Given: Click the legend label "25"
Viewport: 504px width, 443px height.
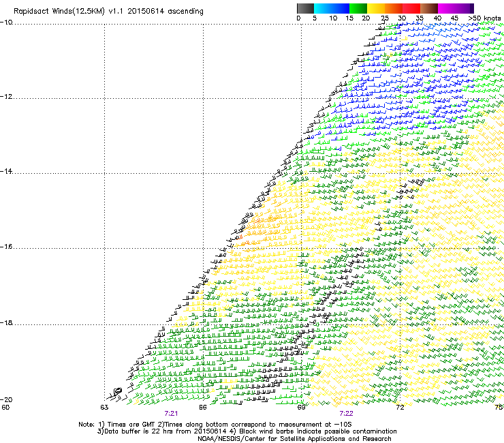Looking at the screenshot, I should [x=385, y=18].
